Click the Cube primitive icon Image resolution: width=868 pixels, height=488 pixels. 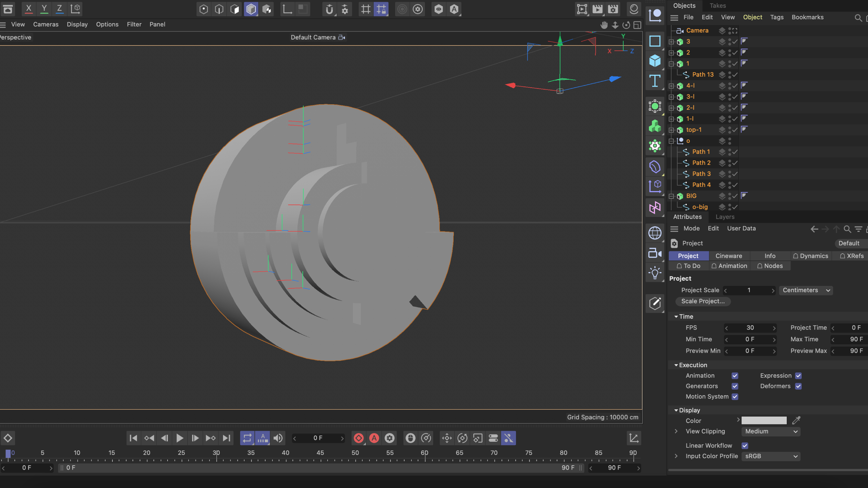pos(655,61)
